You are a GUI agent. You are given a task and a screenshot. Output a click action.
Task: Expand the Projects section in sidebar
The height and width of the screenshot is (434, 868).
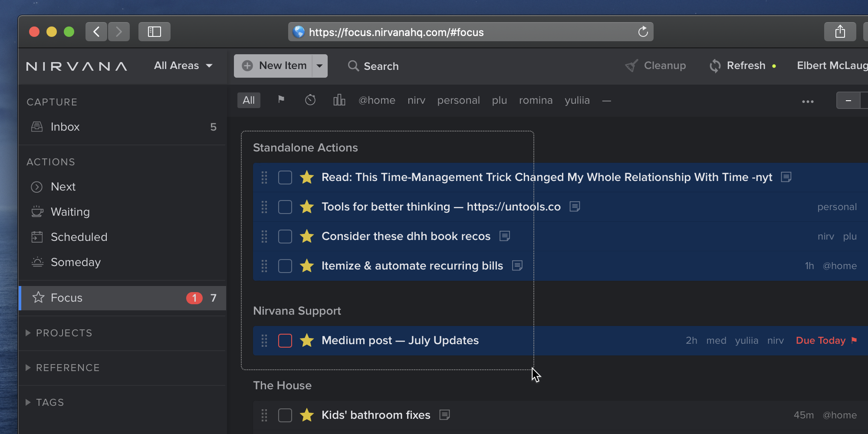[x=28, y=333]
